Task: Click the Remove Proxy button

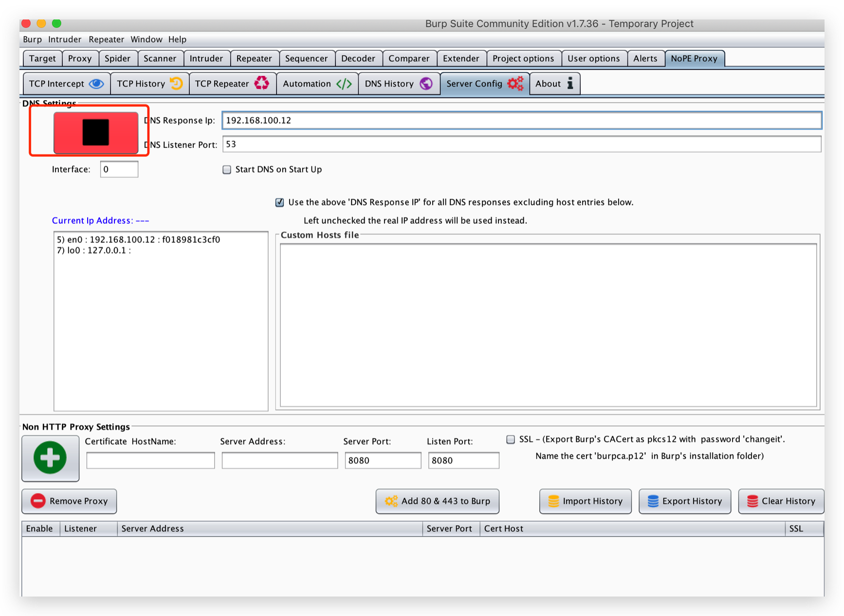Action: [x=69, y=501]
